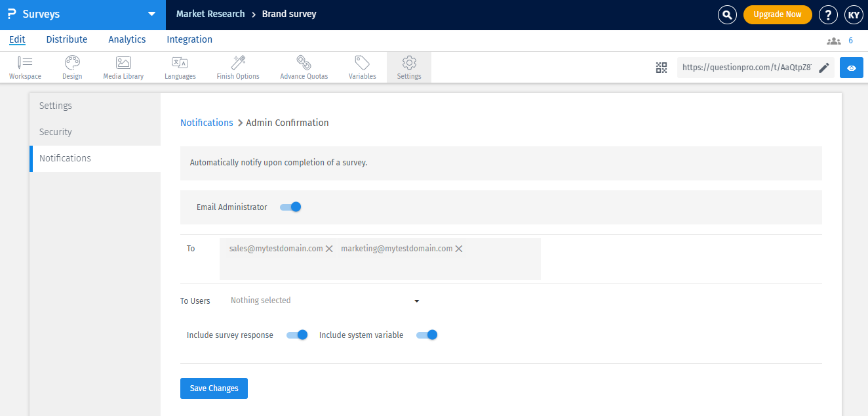
Task: Remove sales@mytestdomain.com from recipients
Action: [x=329, y=249]
